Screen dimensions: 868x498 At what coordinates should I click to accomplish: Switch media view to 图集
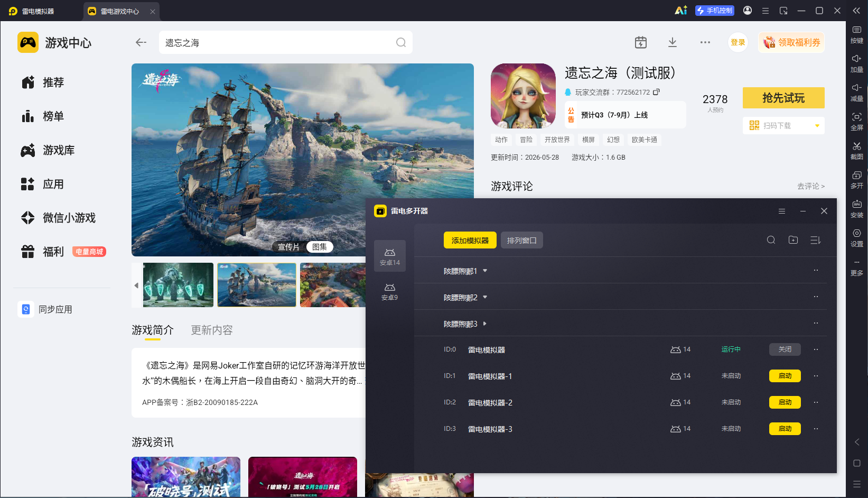click(x=320, y=247)
